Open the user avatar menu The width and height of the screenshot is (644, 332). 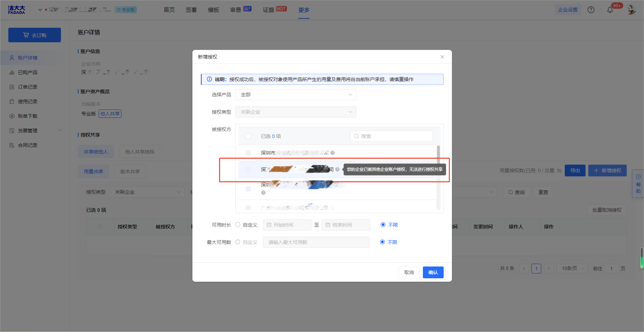(x=632, y=10)
